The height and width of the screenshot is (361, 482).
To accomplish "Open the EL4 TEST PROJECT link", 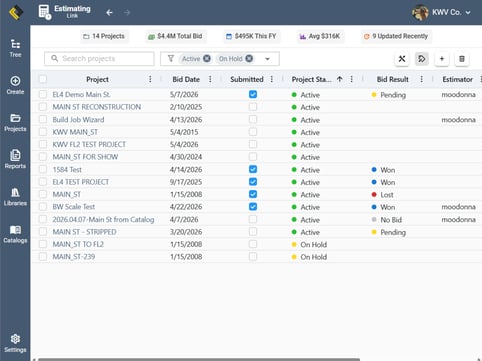I will pos(81,182).
